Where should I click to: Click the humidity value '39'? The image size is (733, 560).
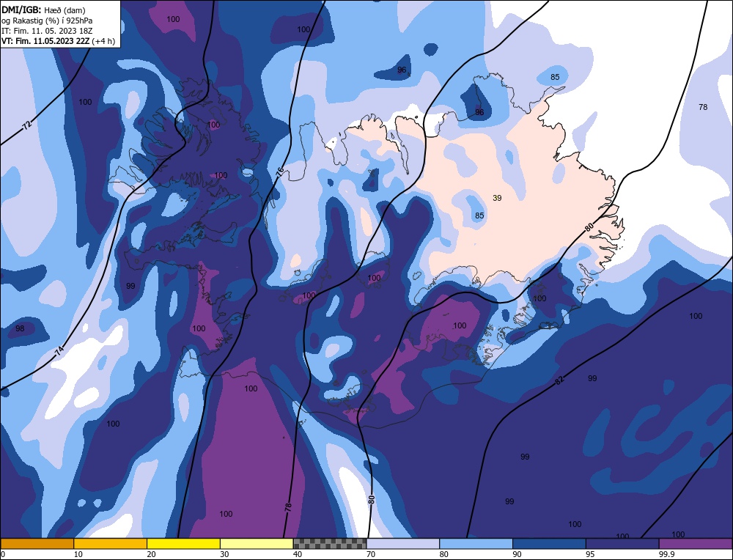pyautogui.click(x=497, y=198)
